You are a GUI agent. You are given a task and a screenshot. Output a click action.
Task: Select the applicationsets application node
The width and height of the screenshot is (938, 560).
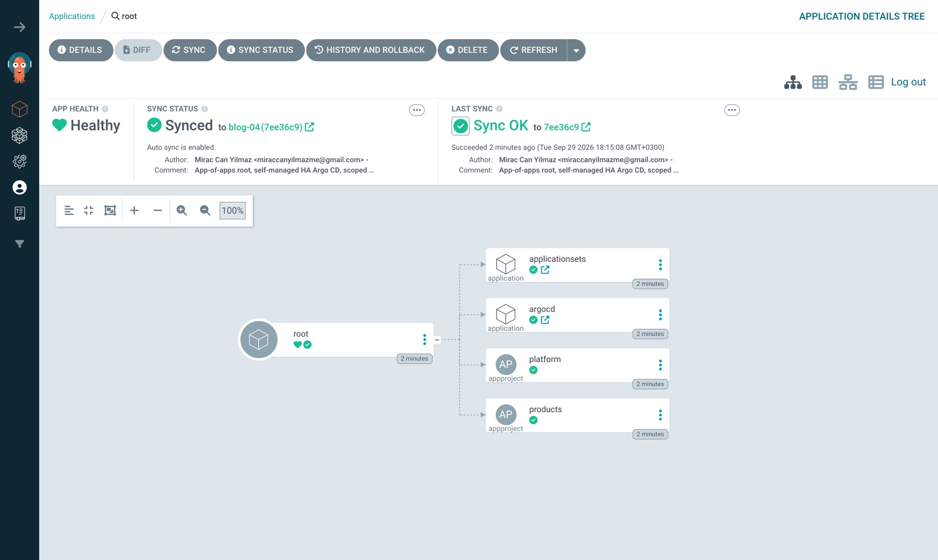point(577,265)
